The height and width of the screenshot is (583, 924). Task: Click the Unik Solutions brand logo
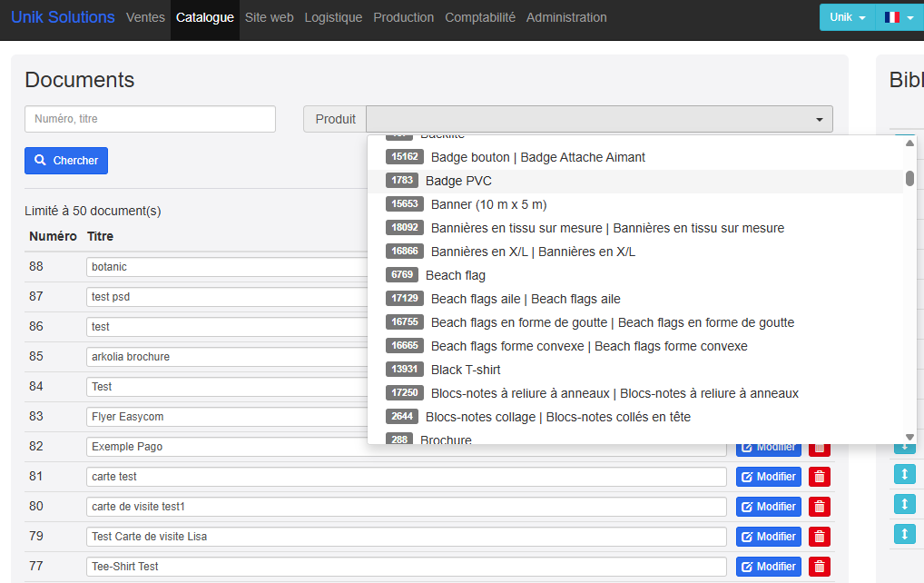pos(63,17)
